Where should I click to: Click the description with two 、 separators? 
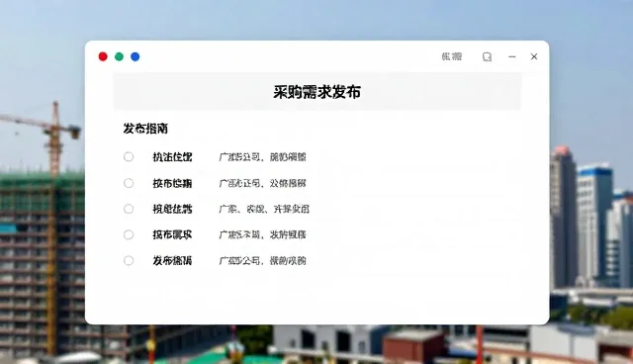click(x=264, y=209)
